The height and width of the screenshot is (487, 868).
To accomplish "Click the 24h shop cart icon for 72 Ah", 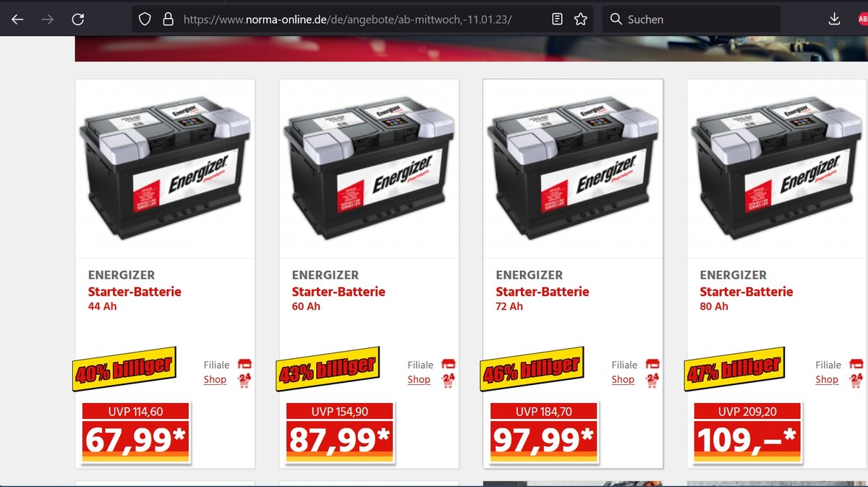I will point(652,380).
